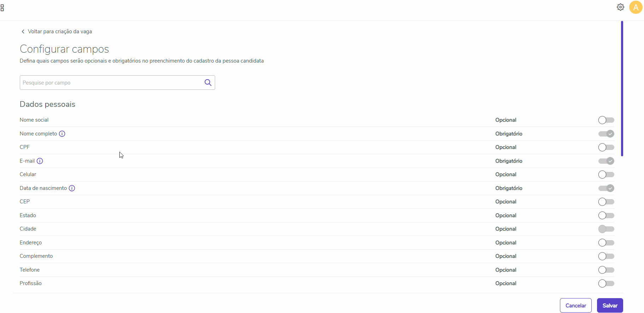This screenshot has width=644, height=313.
Task: Click Opcional status in Telefone row
Action: 506,270
